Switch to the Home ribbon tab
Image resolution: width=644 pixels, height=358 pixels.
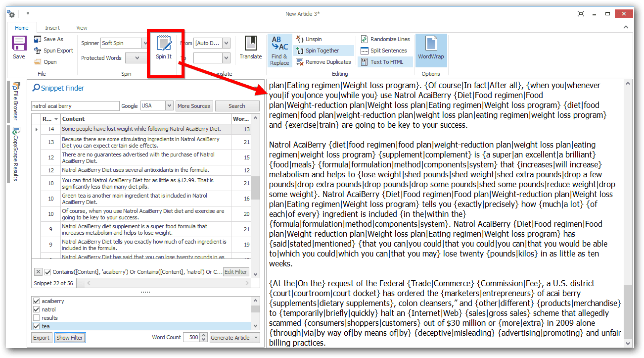[x=22, y=28]
